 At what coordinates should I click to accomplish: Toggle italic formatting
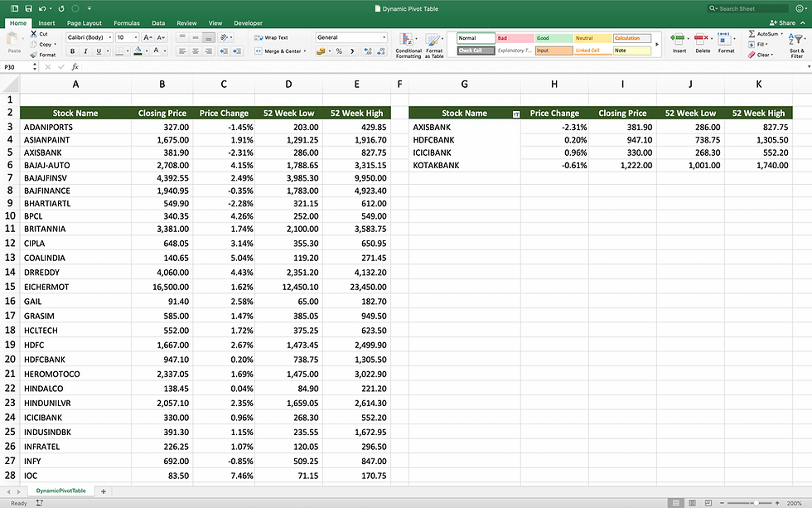click(85, 51)
